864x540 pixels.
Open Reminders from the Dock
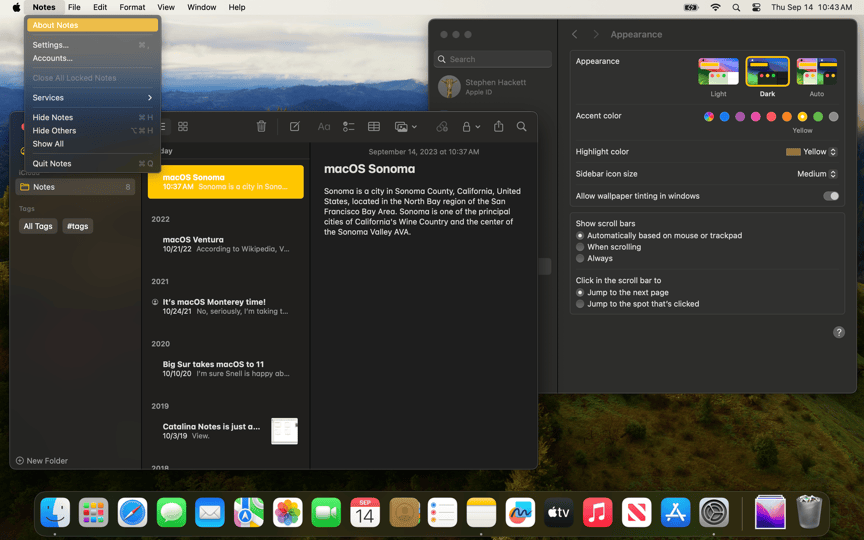(442, 512)
